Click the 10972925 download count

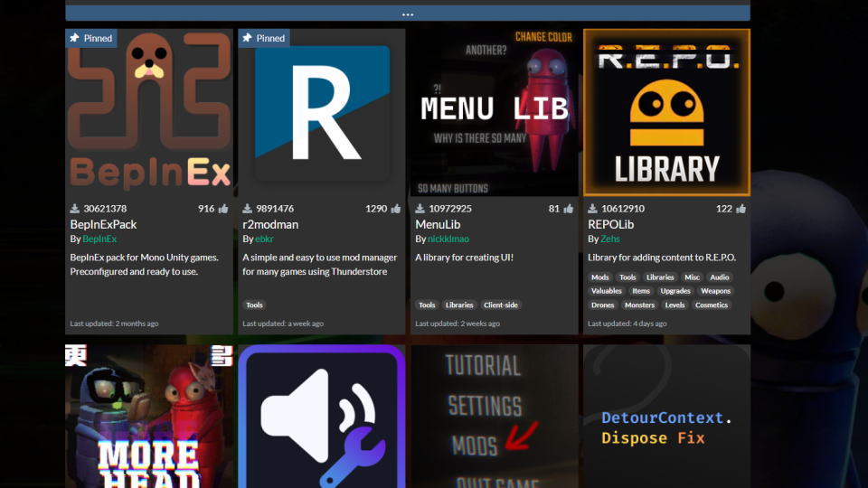pos(450,209)
